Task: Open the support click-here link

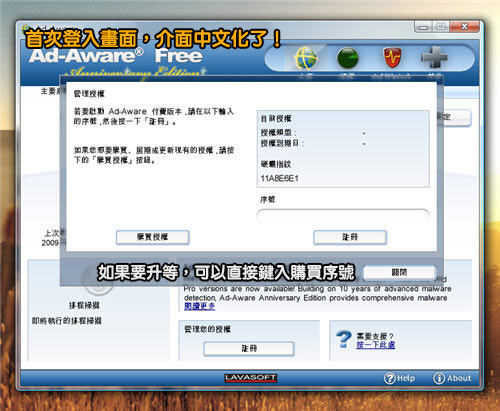Action: click(x=376, y=345)
